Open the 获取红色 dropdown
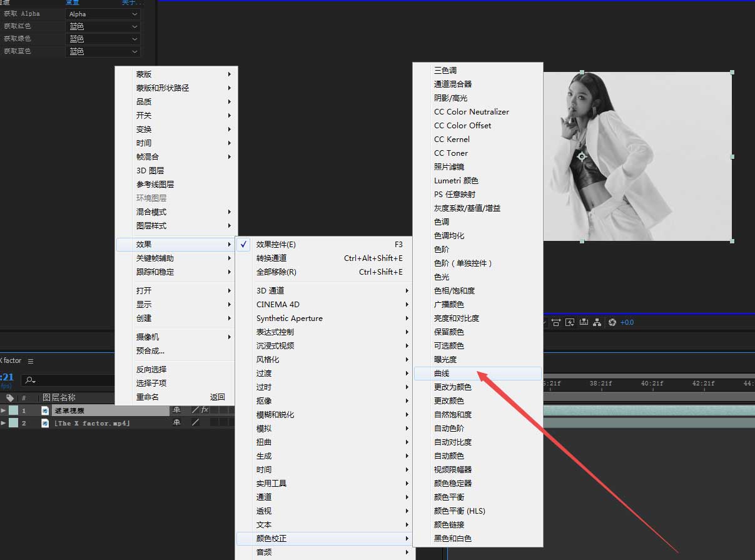 (x=103, y=26)
